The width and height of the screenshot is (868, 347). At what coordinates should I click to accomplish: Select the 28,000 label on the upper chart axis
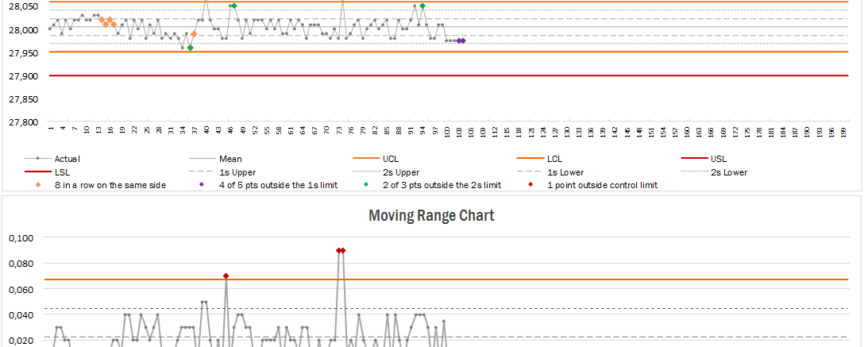tap(22, 29)
